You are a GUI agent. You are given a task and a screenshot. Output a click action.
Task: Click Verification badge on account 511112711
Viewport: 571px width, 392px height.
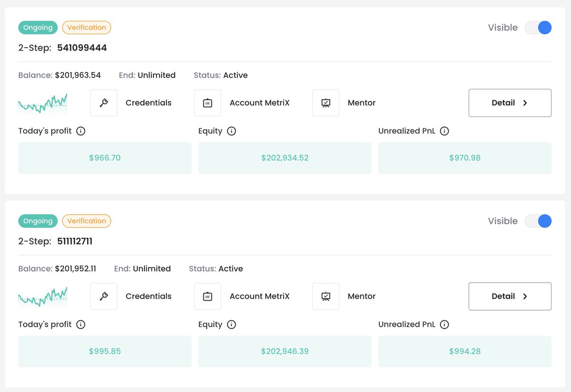point(87,221)
